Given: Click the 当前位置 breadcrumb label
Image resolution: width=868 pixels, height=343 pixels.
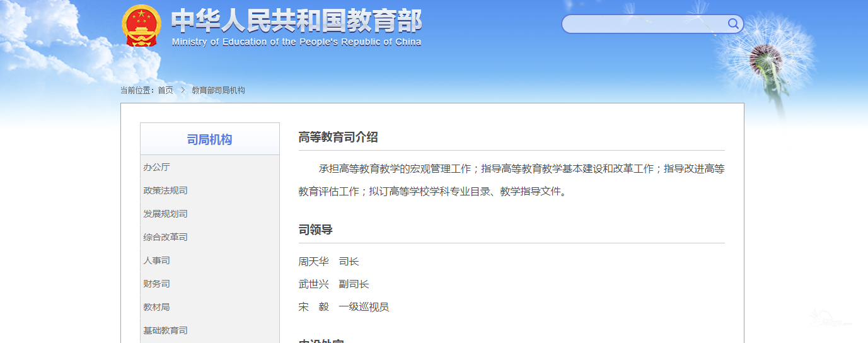Looking at the screenshot, I should pos(137,90).
